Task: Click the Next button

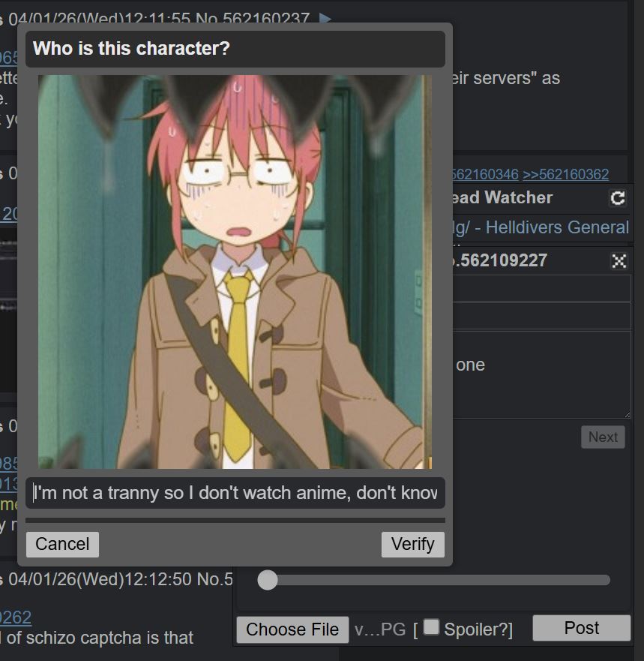Action: (x=603, y=437)
